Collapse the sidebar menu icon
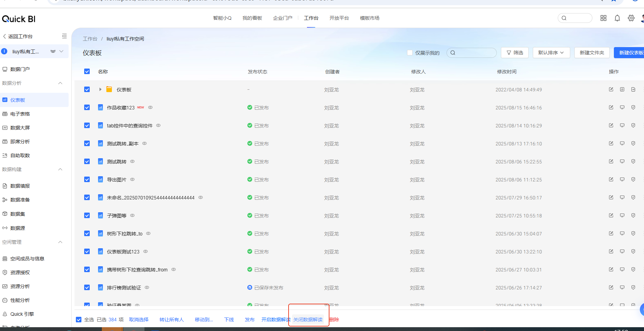The height and width of the screenshot is (331, 644). coord(64,36)
